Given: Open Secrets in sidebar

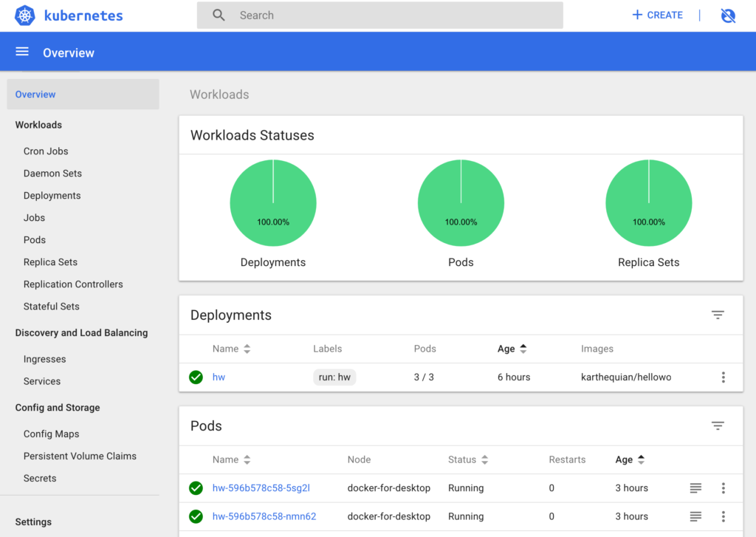Looking at the screenshot, I should coord(40,479).
